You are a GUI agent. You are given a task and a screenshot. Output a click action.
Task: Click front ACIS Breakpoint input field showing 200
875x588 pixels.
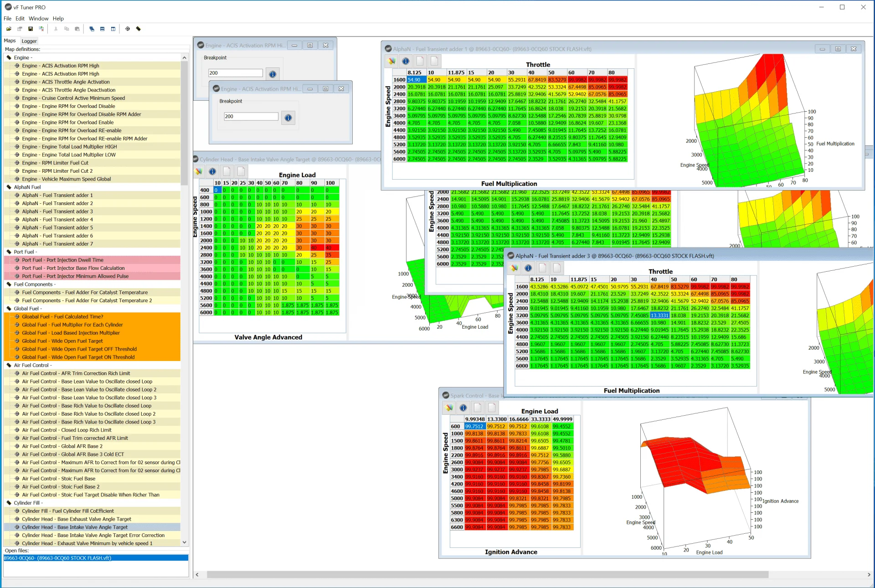click(251, 117)
